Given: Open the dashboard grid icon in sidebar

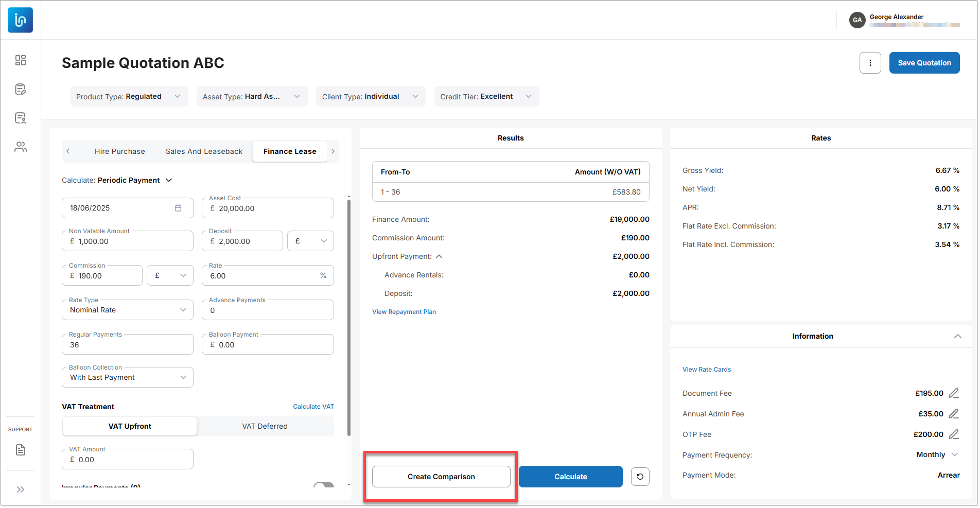Looking at the screenshot, I should 21,60.
